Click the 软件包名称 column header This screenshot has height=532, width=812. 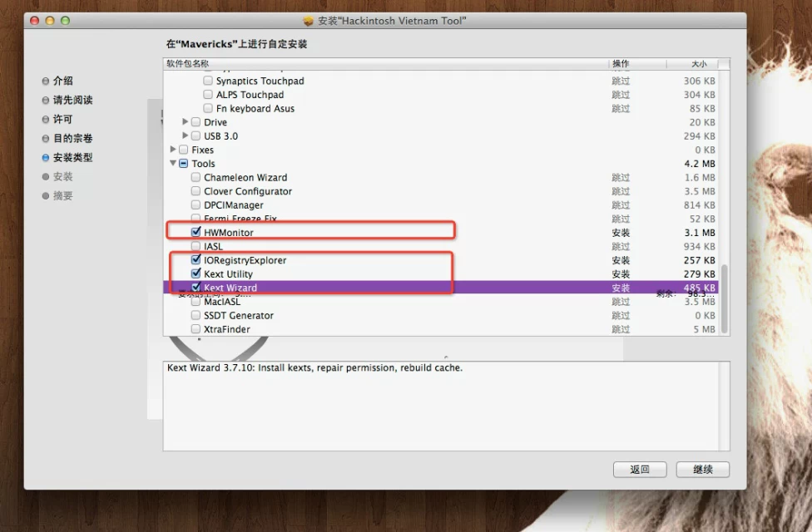[188, 64]
